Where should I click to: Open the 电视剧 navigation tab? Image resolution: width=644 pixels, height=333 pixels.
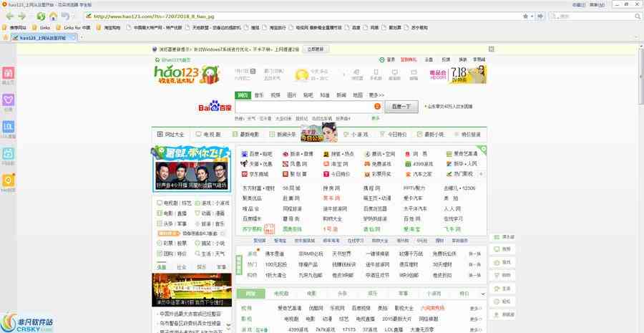coord(208,135)
